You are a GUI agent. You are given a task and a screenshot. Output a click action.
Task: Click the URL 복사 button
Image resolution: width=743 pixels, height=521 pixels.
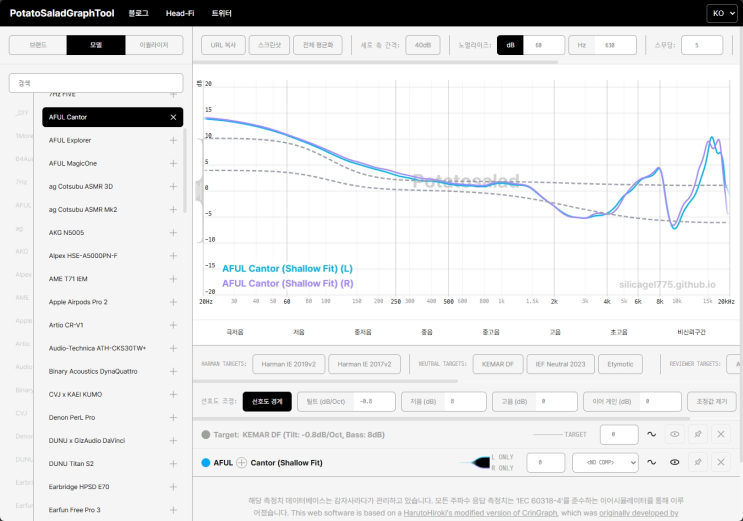[x=223, y=45]
